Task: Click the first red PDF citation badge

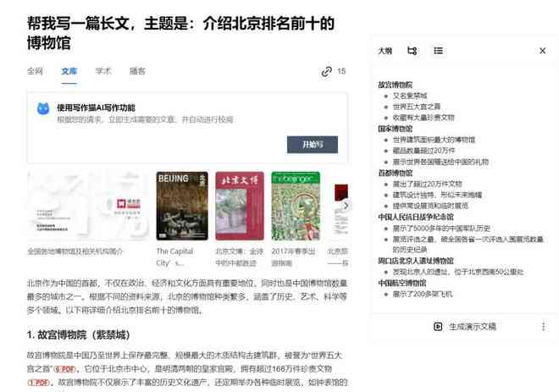Action: [65, 369]
